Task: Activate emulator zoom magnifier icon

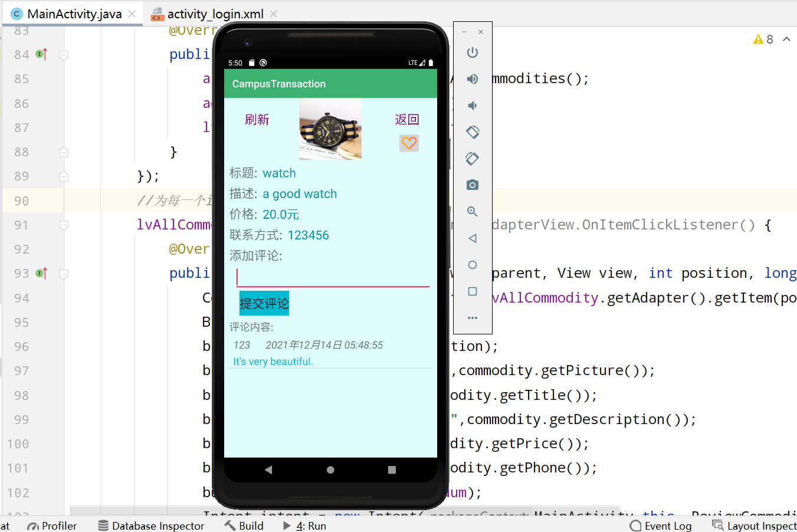Action: [473, 212]
